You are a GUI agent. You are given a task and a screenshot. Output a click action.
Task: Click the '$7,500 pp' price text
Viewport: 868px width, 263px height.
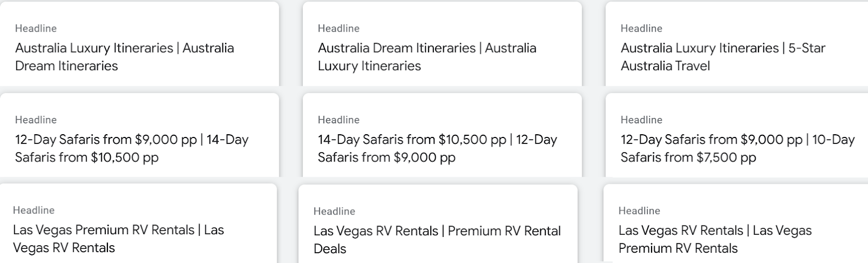coord(726,158)
